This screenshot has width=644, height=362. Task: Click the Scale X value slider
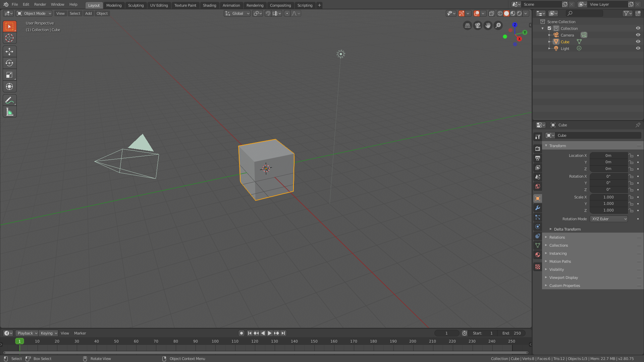point(608,197)
